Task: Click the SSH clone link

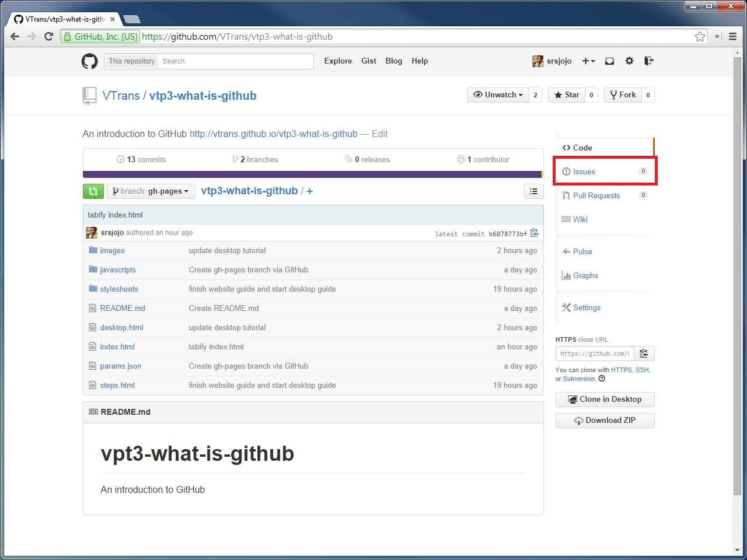Action: [x=642, y=370]
